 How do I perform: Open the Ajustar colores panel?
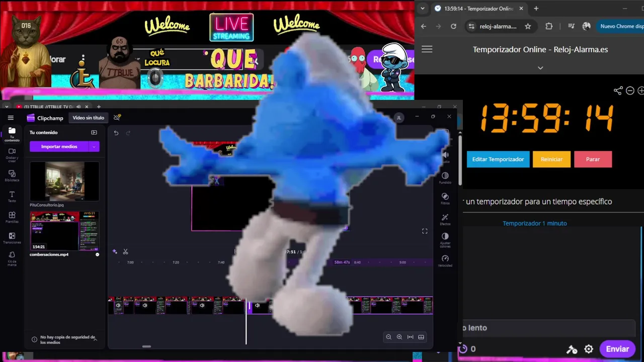point(445,239)
